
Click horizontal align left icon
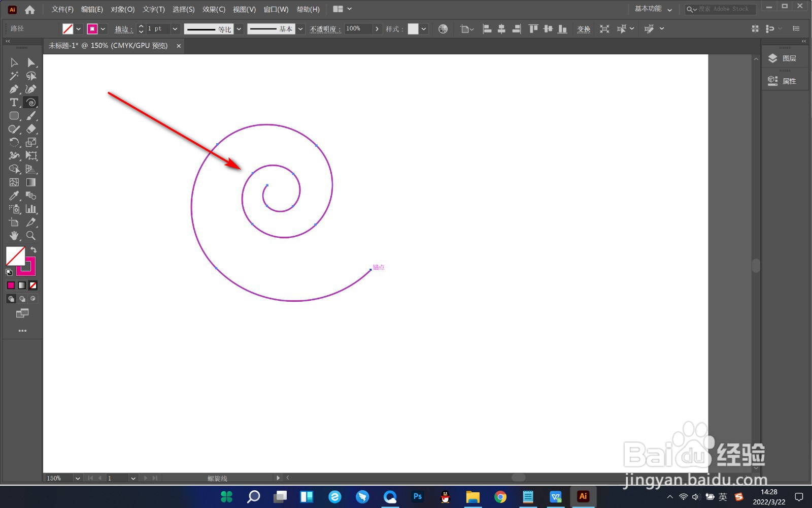point(487,29)
